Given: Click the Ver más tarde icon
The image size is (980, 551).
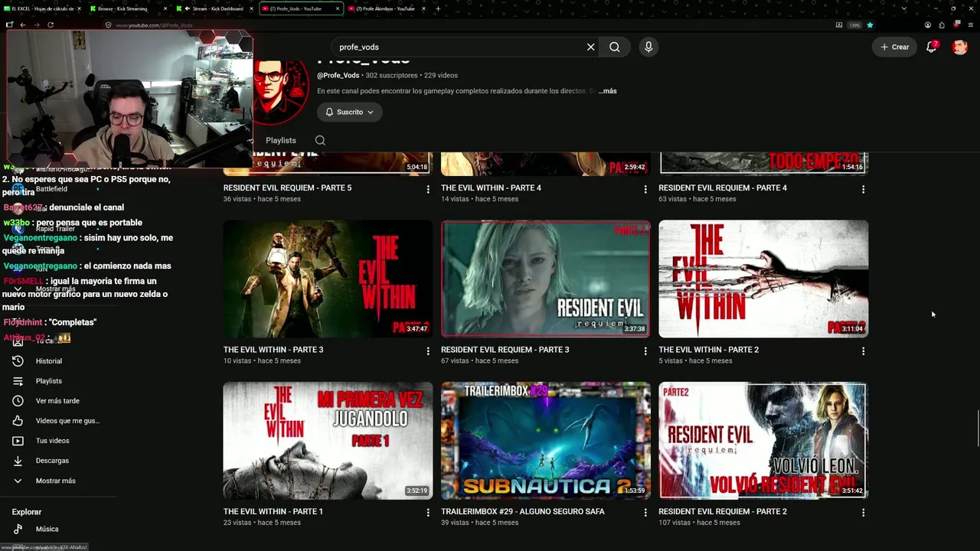Looking at the screenshot, I should pyautogui.click(x=18, y=401).
